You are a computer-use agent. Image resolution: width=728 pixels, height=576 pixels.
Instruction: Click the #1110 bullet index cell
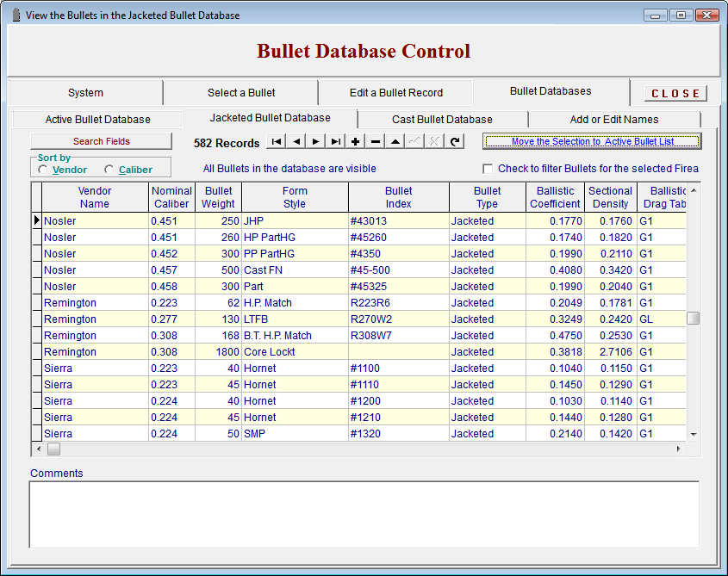tap(398, 385)
